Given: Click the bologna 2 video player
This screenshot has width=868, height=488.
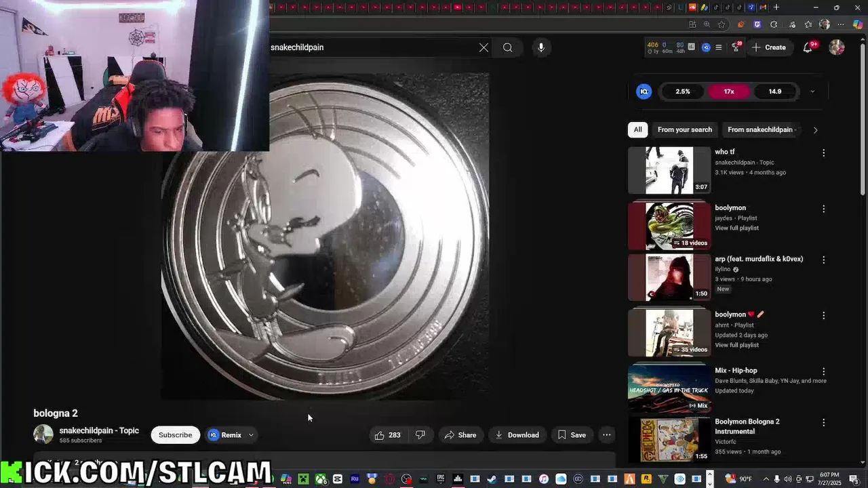Looking at the screenshot, I should pyautogui.click(x=325, y=237).
